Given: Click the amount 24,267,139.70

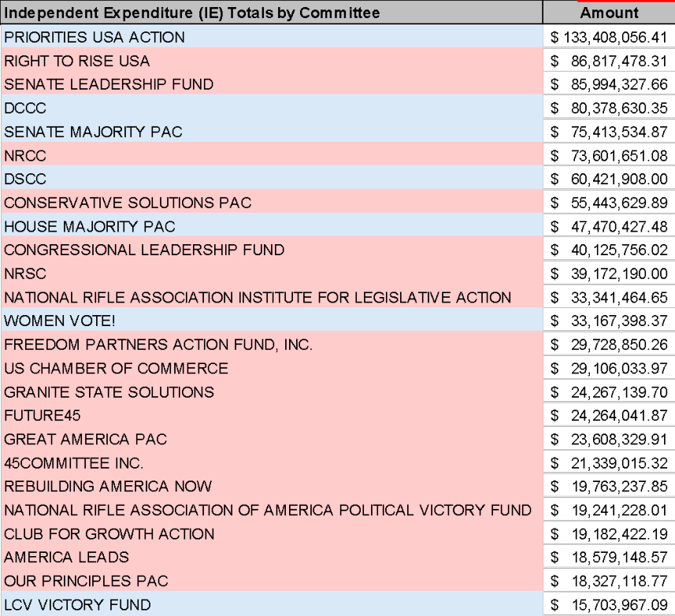Looking at the screenshot, I should tap(609, 392).
